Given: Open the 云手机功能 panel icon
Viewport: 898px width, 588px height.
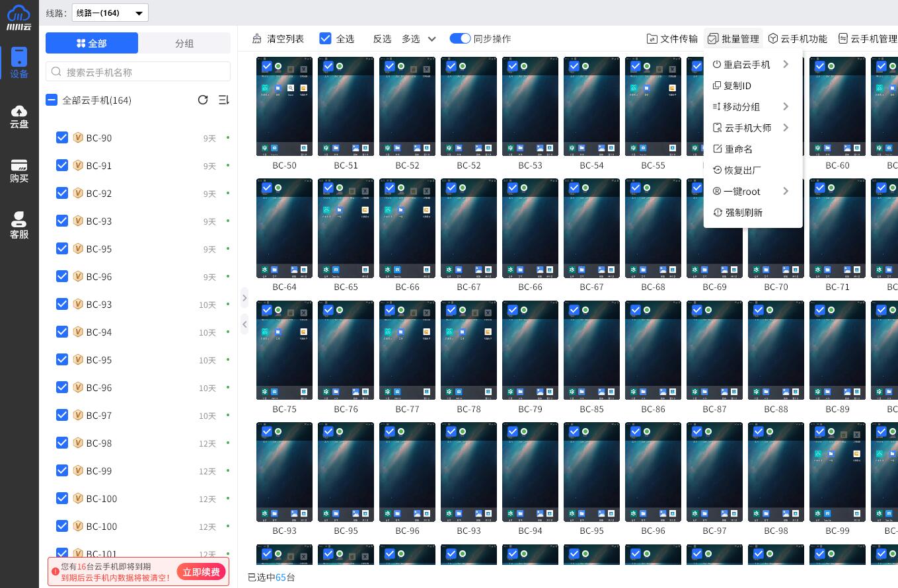Looking at the screenshot, I should coord(798,38).
